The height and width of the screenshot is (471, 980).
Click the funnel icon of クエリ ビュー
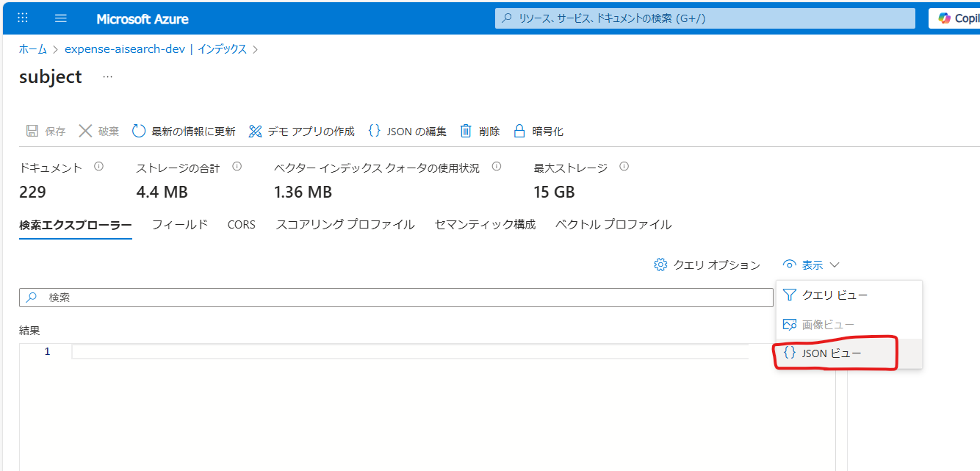tap(790, 295)
